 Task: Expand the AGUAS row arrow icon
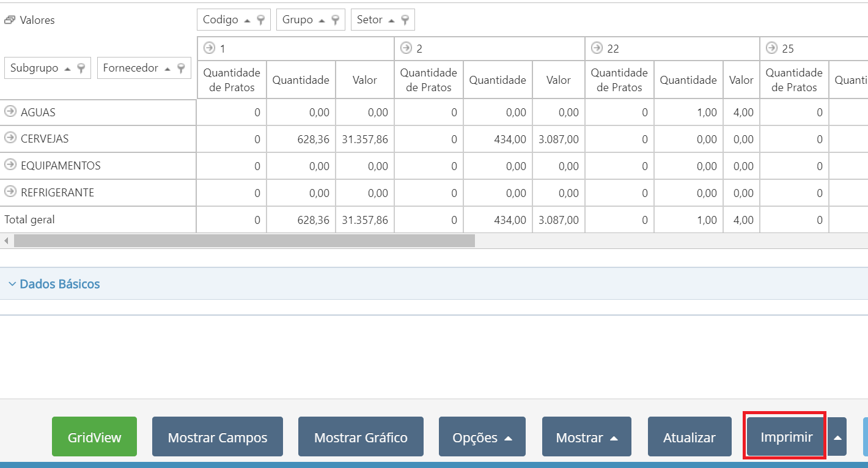pos(10,112)
